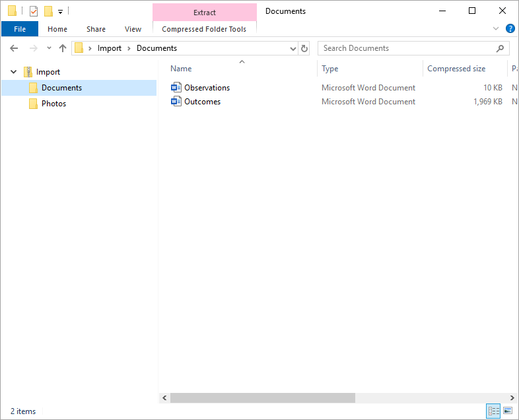
Task: Open the recent locations dropdown
Action: (x=49, y=48)
